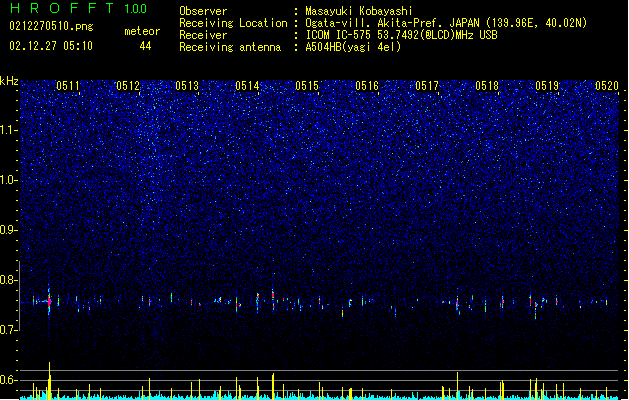
Task: Click the 0515 time marker
Action: [307, 85]
